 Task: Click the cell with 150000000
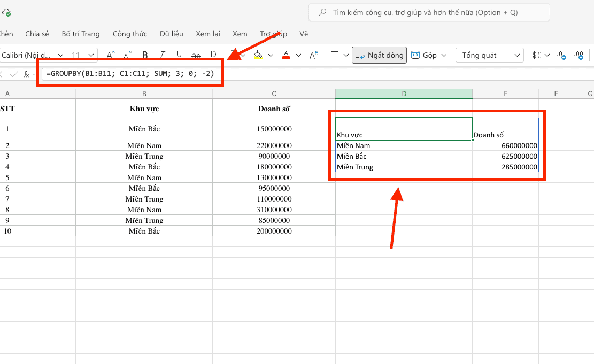(274, 129)
